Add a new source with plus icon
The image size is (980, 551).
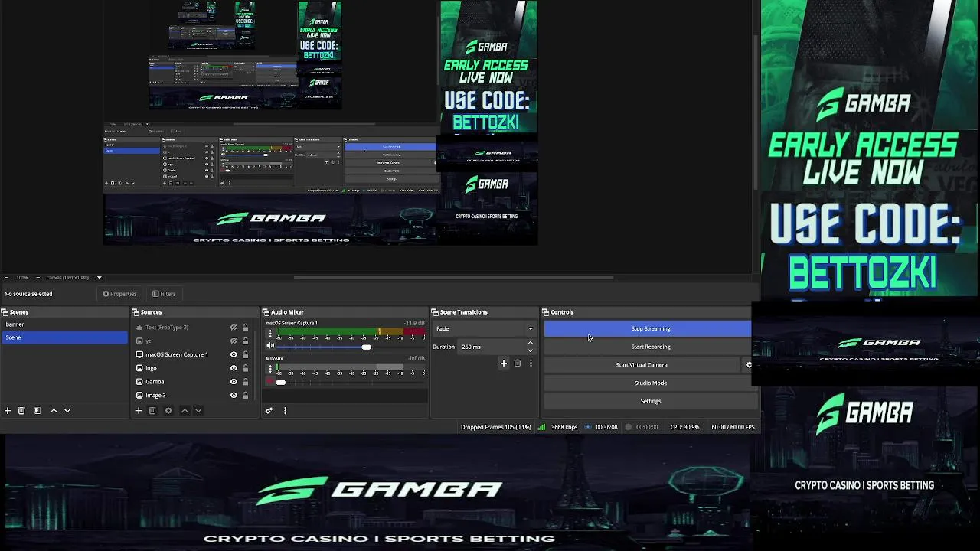[139, 411]
